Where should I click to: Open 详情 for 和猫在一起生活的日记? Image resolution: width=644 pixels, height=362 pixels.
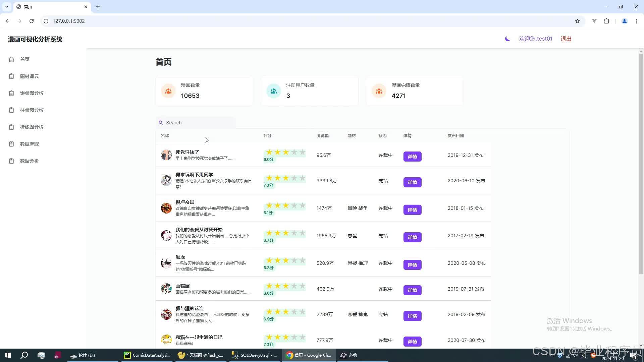pyautogui.click(x=412, y=342)
